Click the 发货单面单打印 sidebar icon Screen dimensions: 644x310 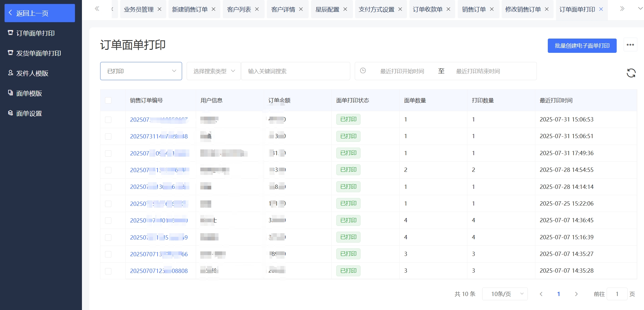click(10, 53)
